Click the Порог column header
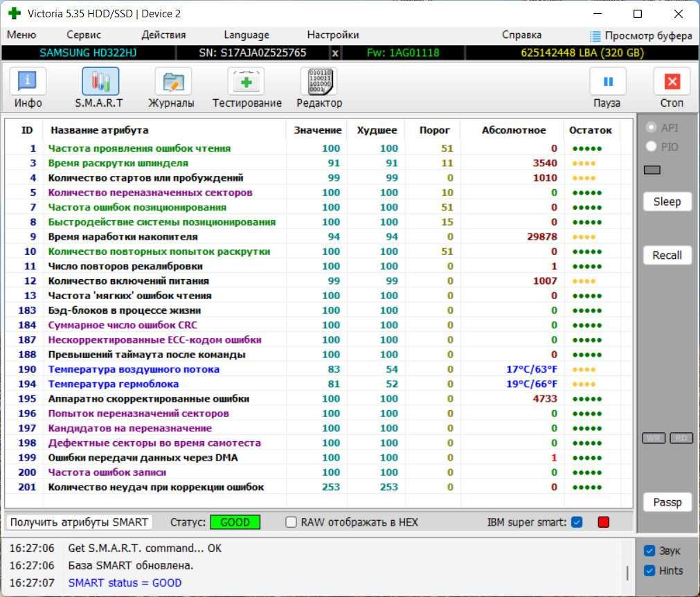The height and width of the screenshot is (597, 700). click(x=434, y=130)
